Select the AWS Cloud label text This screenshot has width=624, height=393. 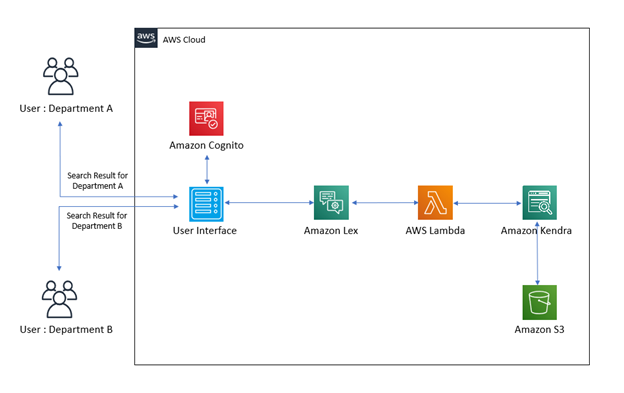pyautogui.click(x=184, y=40)
